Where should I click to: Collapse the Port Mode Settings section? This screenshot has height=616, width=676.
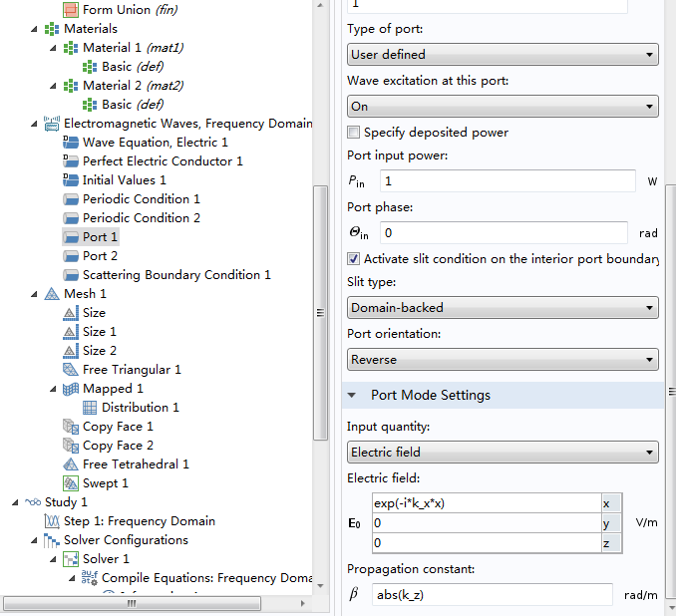pyautogui.click(x=352, y=396)
